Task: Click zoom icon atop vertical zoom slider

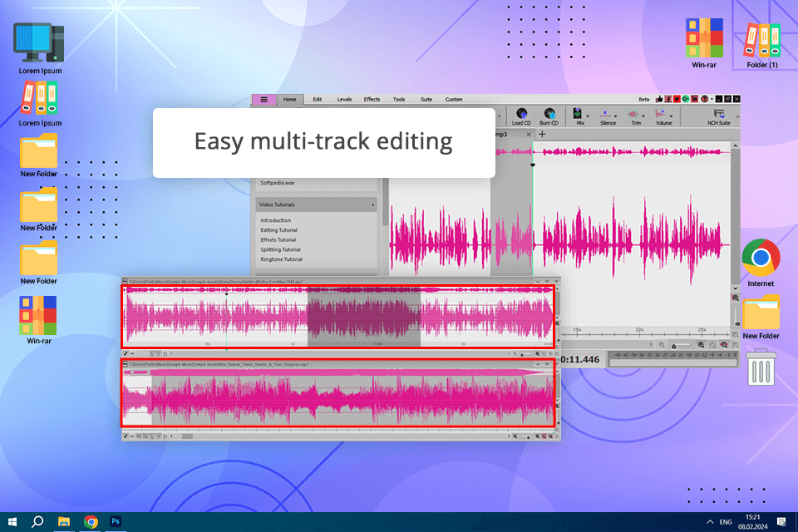Action: (x=736, y=298)
